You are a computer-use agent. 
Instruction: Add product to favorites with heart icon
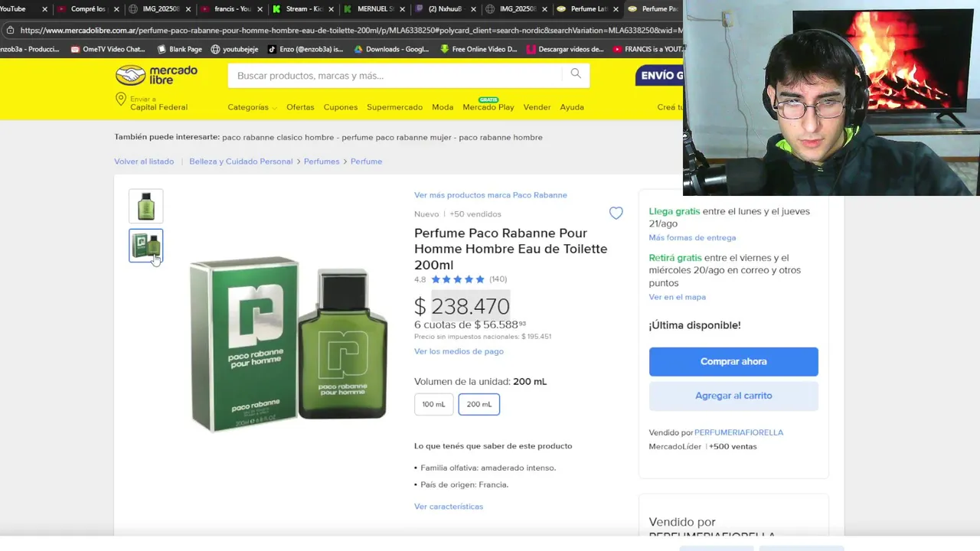(x=616, y=214)
